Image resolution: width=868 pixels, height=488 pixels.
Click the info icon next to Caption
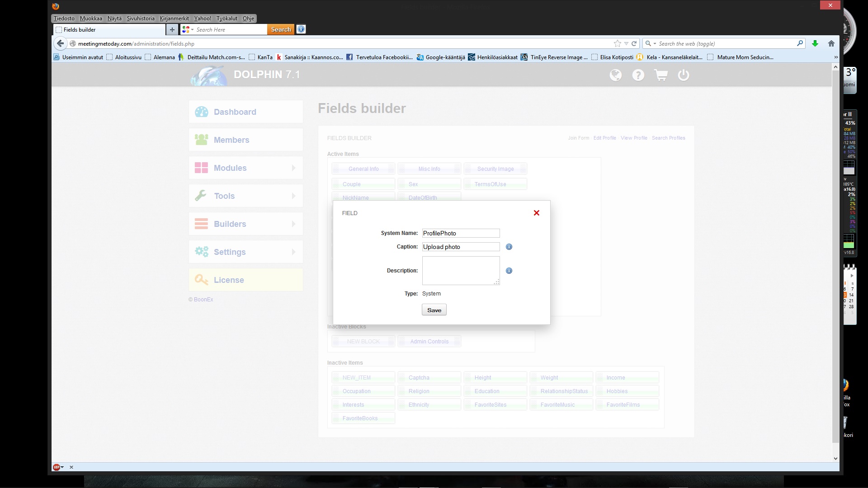(x=509, y=247)
